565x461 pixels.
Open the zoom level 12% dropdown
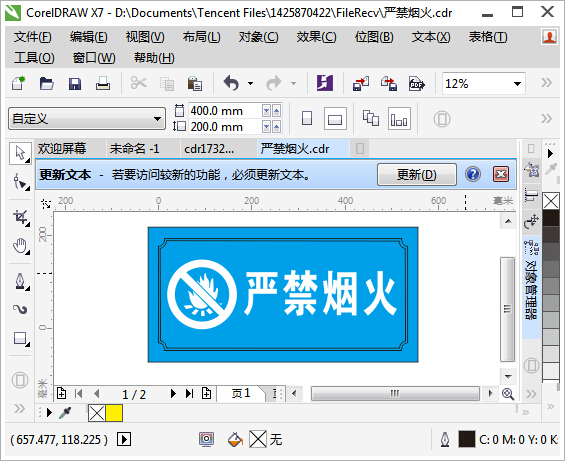click(x=517, y=84)
